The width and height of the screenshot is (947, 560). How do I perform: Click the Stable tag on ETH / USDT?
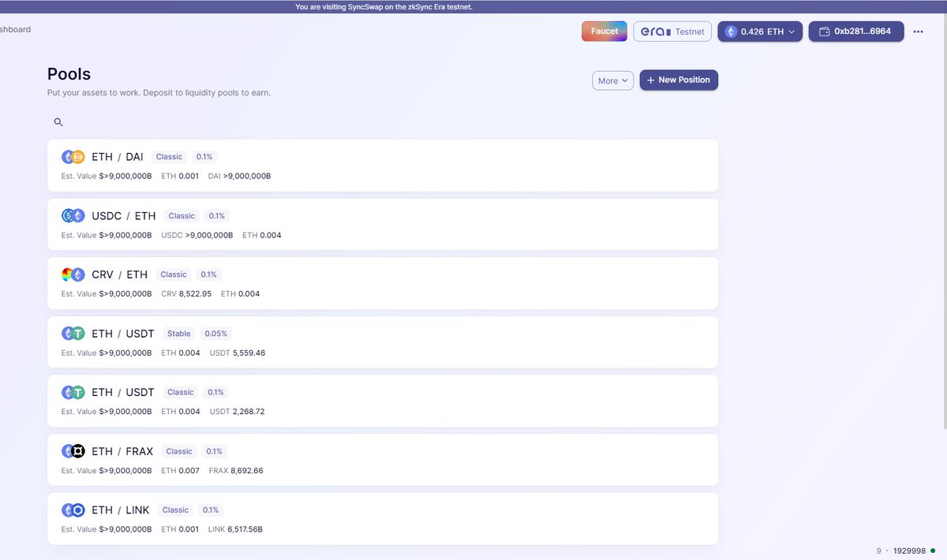179,334
